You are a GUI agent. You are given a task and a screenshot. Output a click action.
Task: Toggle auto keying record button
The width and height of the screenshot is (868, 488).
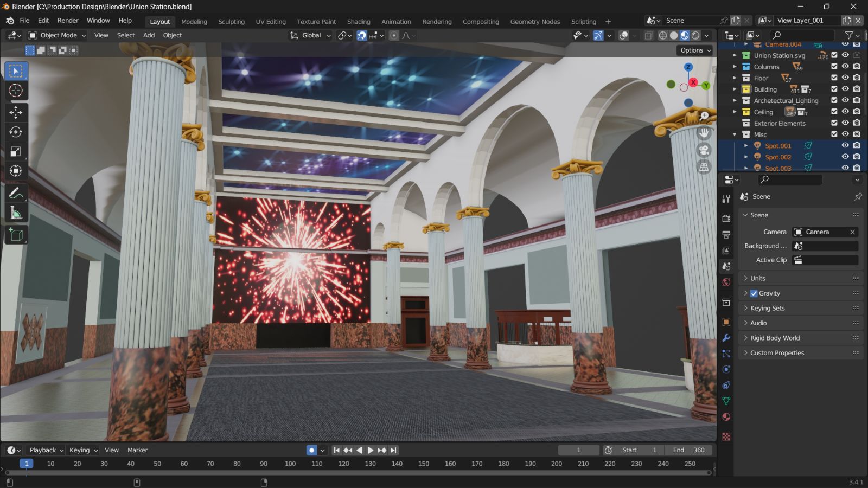311,450
